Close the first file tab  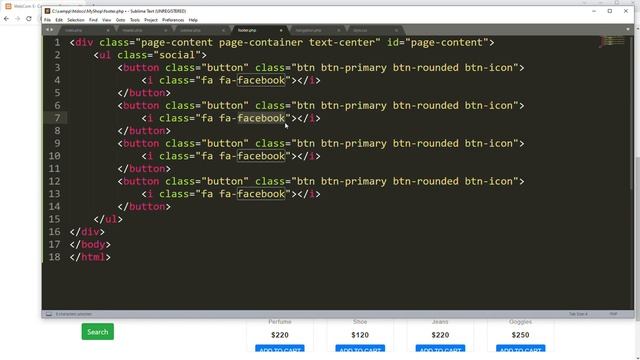coord(108,30)
